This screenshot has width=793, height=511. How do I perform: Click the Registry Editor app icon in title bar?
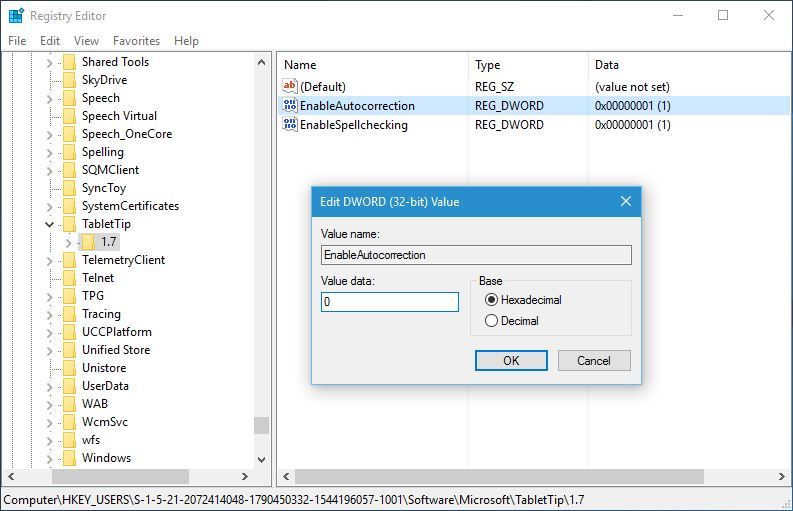point(16,16)
